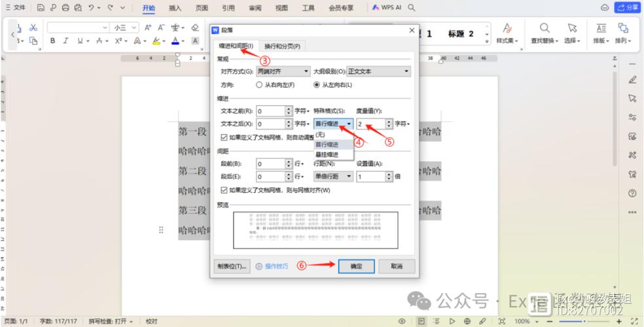Click the Redo arrow icon
The width and height of the screenshot is (644, 327).
click(110, 7)
